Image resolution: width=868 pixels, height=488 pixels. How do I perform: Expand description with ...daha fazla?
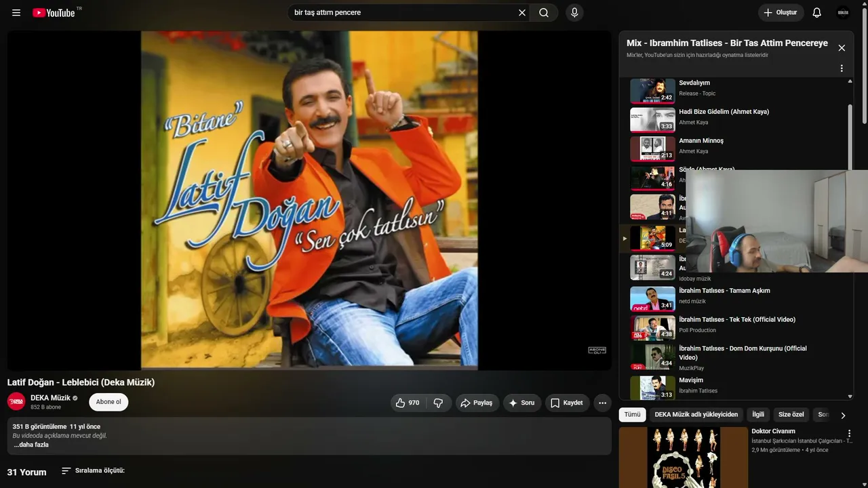31,445
